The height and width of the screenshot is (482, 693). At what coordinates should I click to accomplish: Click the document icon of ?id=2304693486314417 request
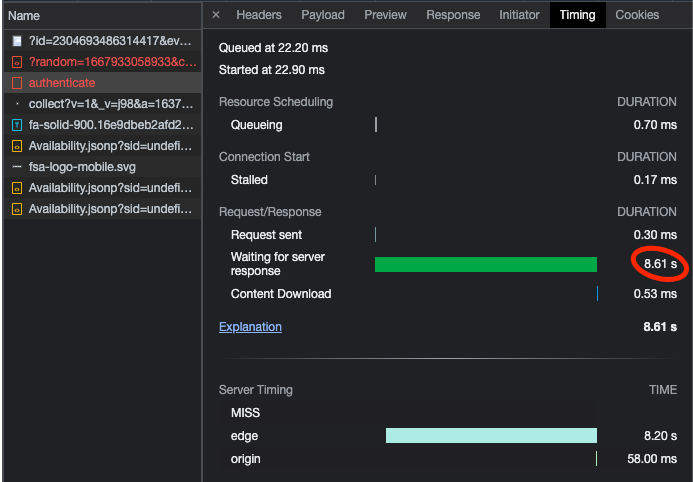[17, 41]
